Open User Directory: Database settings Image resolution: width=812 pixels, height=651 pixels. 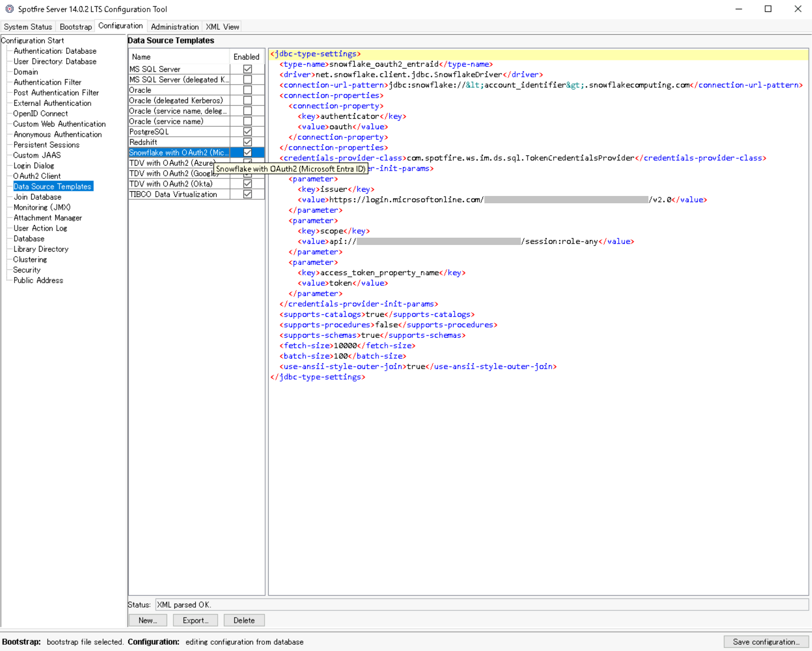tap(55, 62)
